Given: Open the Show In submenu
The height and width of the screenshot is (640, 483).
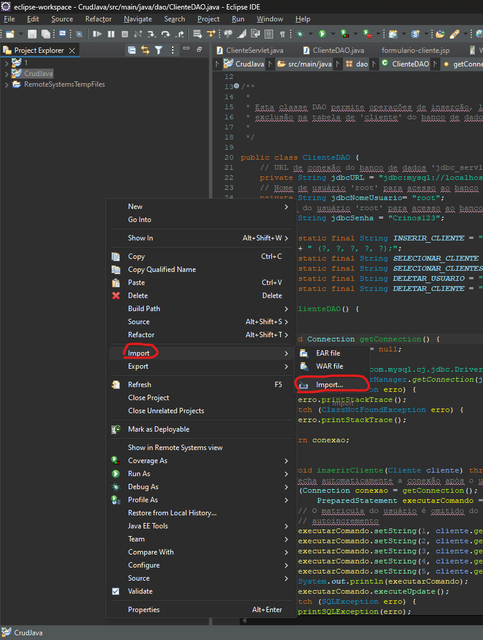Looking at the screenshot, I should click(x=200, y=238).
